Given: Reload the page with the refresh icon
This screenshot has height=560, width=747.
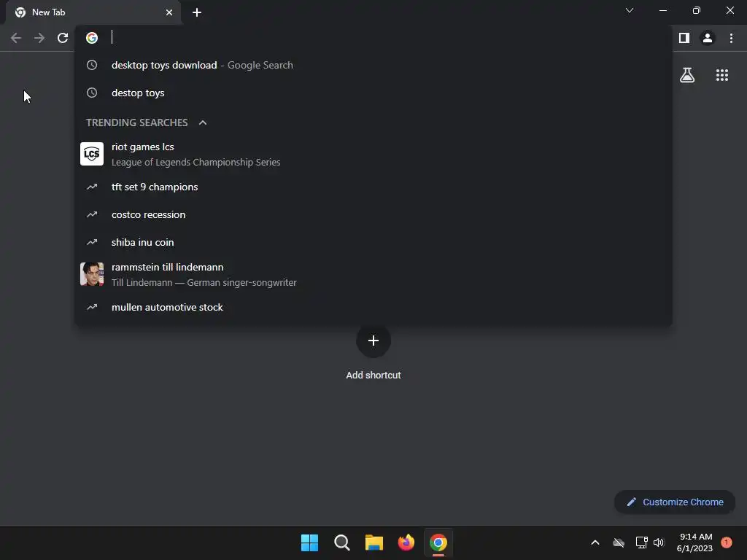Looking at the screenshot, I should (x=63, y=38).
